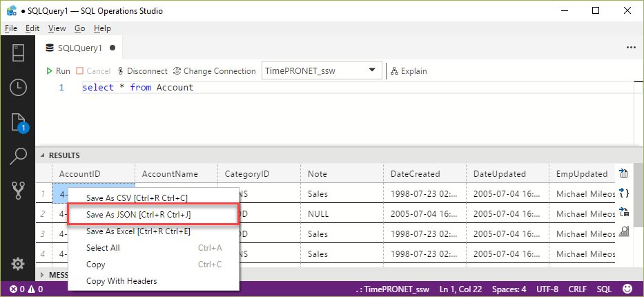Choose Copy With Headers in the context menu

click(x=153, y=281)
